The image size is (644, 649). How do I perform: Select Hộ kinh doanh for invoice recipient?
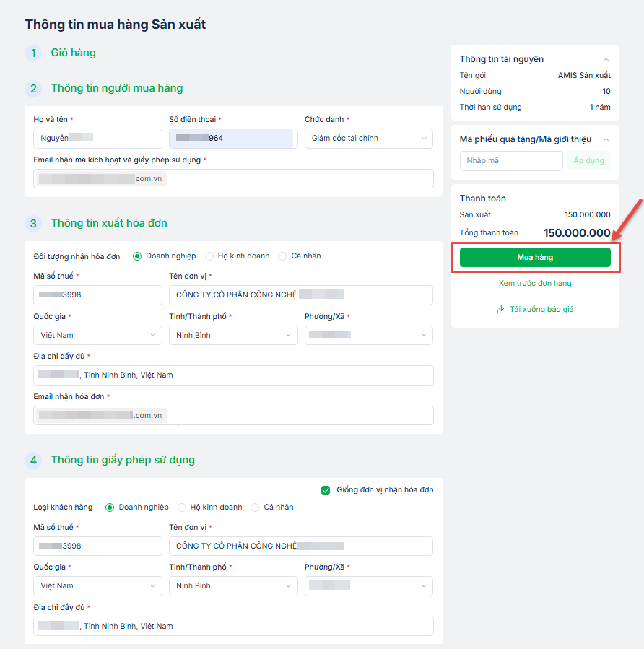(x=210, y=256)
